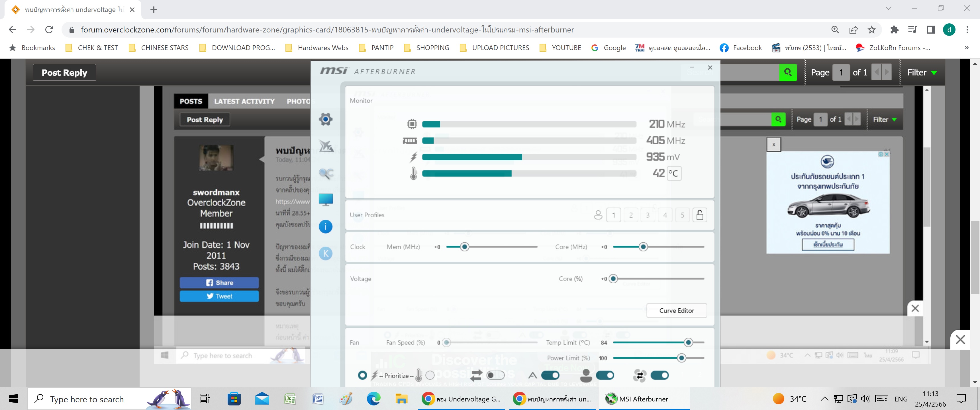Bookmark this page with star icon
980x410 pixels.
pos(871,30)
